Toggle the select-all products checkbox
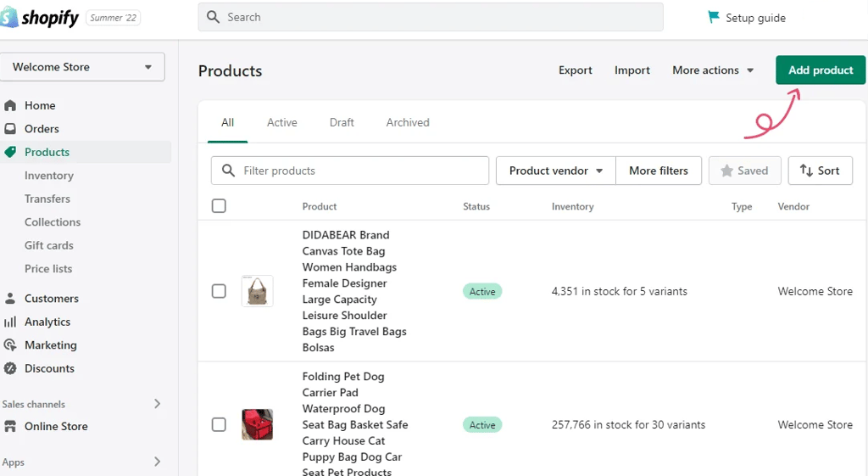The image size is (868, 476). (219, 206)
